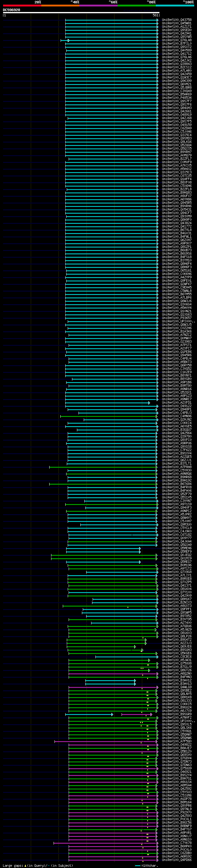Open hit UniRef100_B9GC56

tap(177, 822)
